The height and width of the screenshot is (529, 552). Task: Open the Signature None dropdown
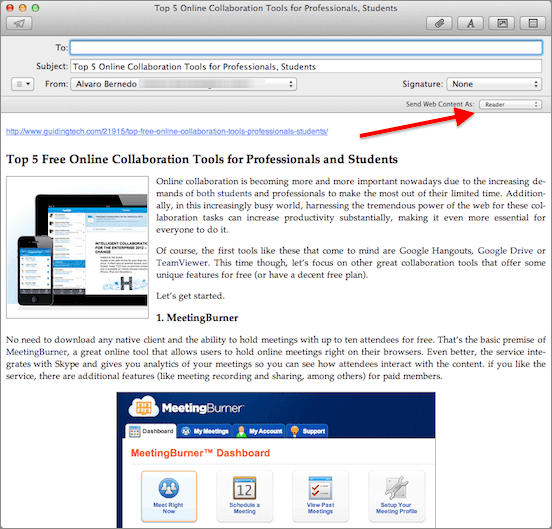coord(494,84)
